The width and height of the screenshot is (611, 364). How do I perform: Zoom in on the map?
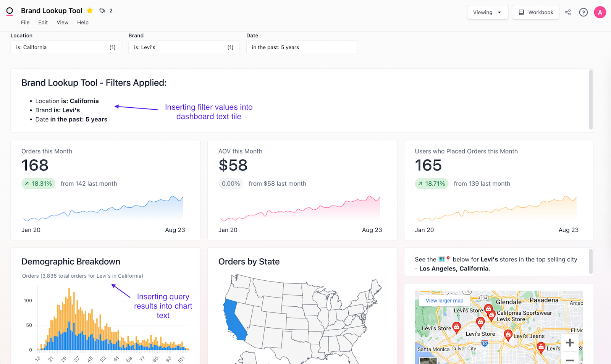tap(569, 343)
